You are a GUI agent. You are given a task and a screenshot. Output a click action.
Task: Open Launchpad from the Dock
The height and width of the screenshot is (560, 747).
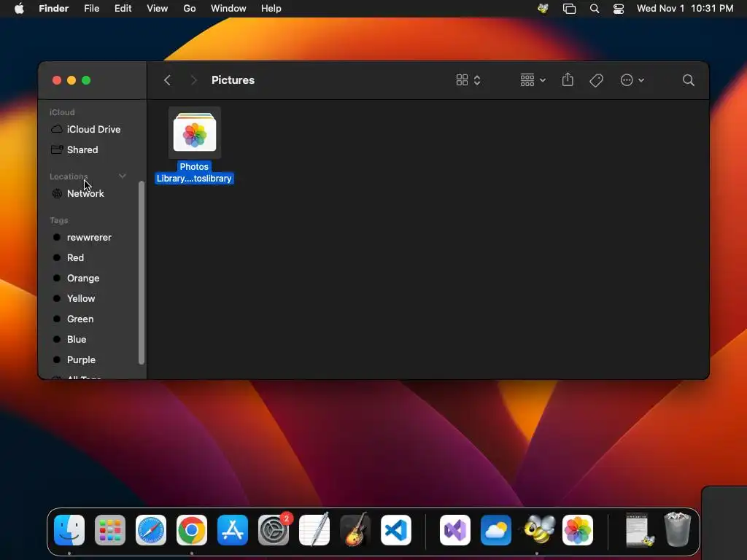110,530
